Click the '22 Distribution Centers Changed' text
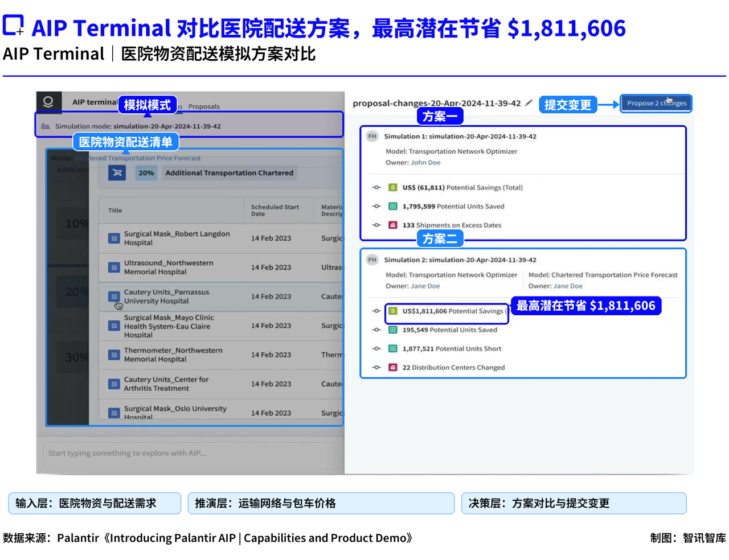 click(454, 367)
